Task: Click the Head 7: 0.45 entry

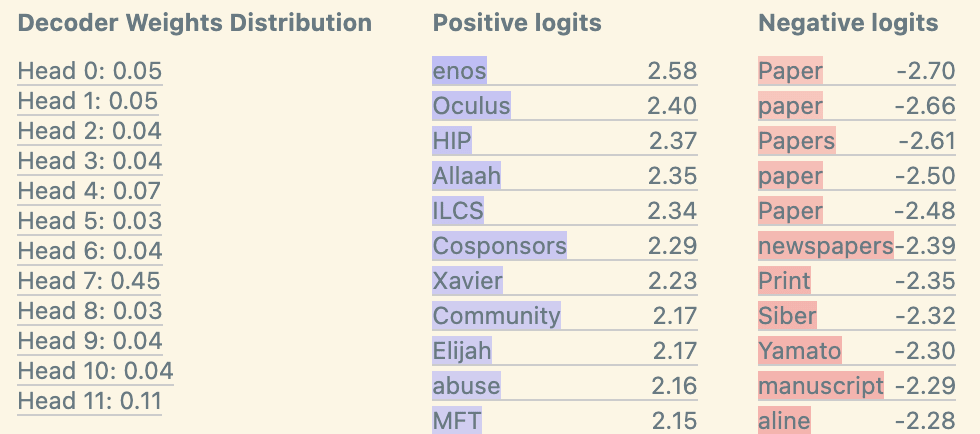Action: [89, 281]
